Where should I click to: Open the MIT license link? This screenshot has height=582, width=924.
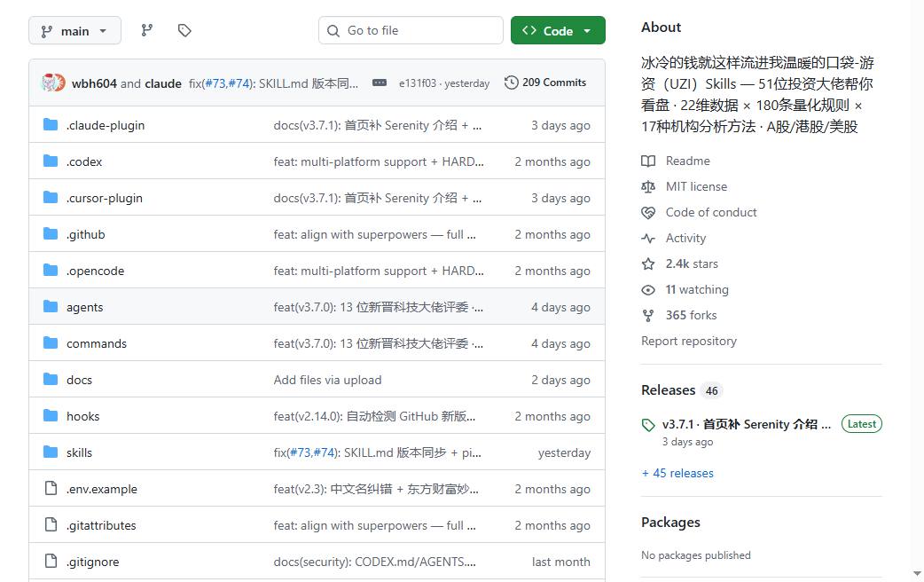pyautogui.click(x=696, y=187)
